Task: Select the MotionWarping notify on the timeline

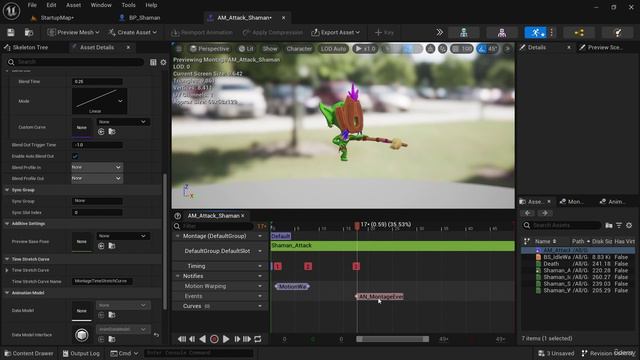Action: point(292,287)
